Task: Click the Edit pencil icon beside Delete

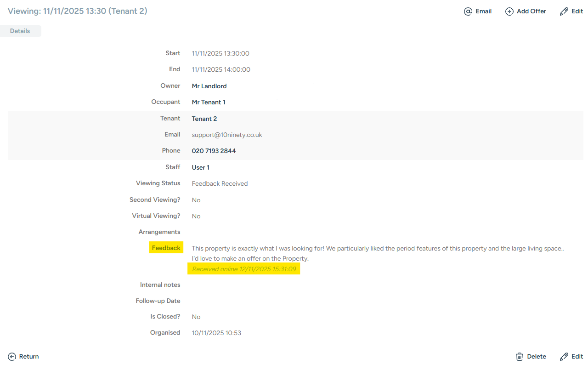Action: click(564, 356)
